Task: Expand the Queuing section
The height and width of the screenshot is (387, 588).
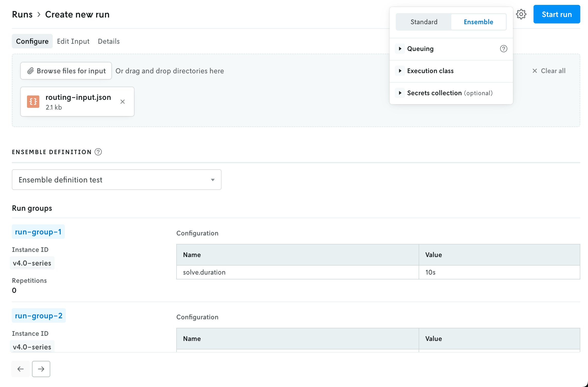Action: [400, 49]
